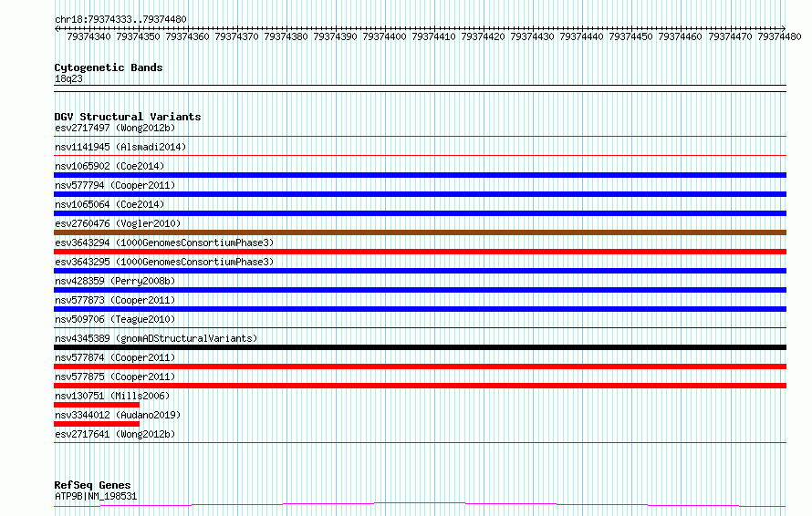Open esv3643294 (1000GenomesConsortiumPhase3) label
The image size is (812, 516).
(x=164, y=243)
